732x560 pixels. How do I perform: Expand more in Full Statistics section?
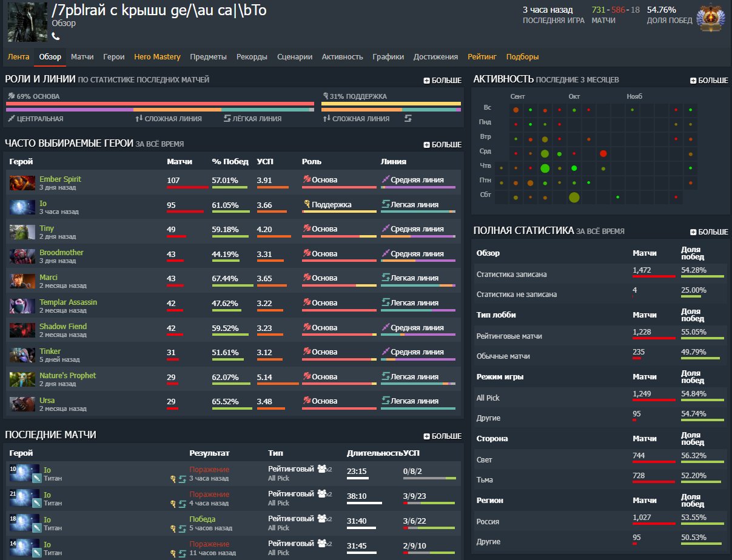709,232
